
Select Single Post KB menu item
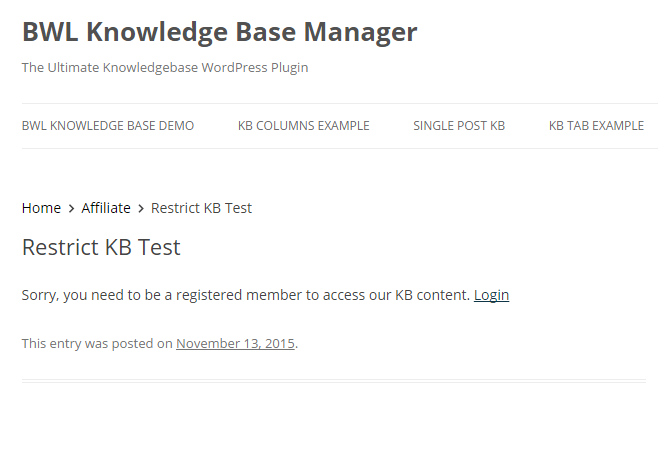click(459, 126)
